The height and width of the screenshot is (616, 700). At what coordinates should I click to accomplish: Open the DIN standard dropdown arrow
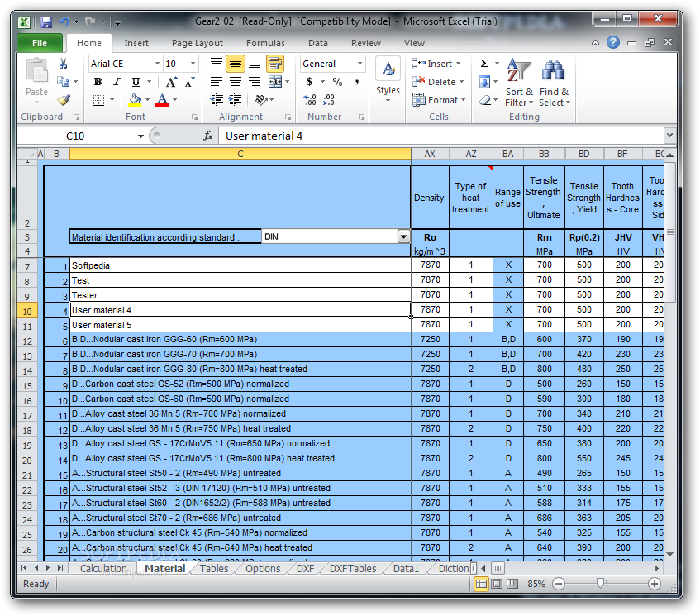pos(403,236)
